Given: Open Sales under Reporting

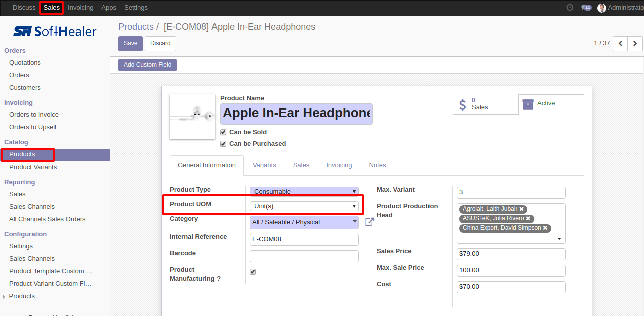Looking at the screenshot, I should 17,194.
